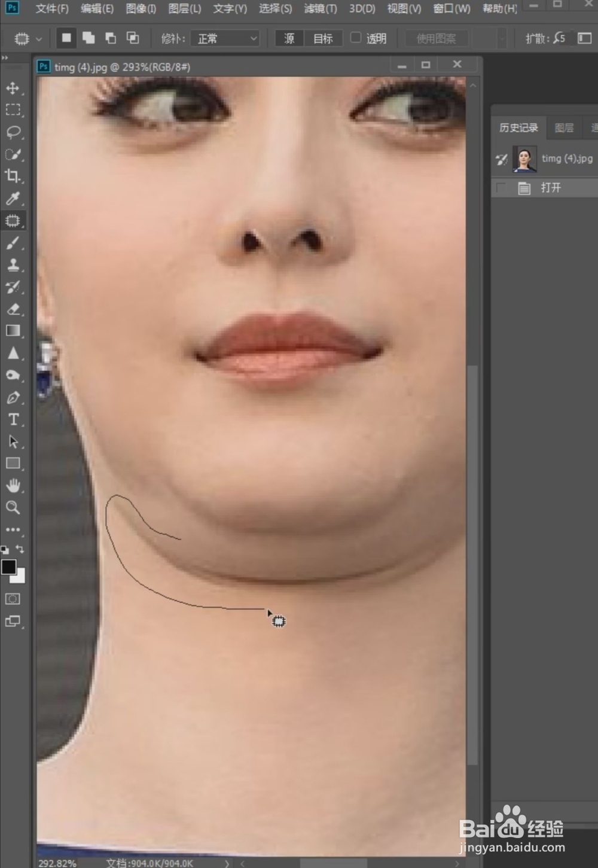Image resolution: width=598 pixels, height=868 pixels.
Task: Expand the toolbox double-arrow
Action: pyautogui.click(x=5, y=59)
